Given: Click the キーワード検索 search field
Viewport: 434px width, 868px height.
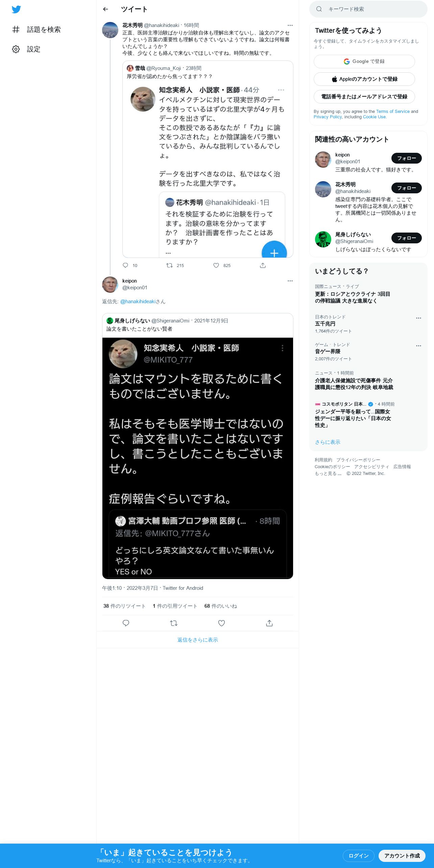Looking at the screenshot, I should click(368, 9).
